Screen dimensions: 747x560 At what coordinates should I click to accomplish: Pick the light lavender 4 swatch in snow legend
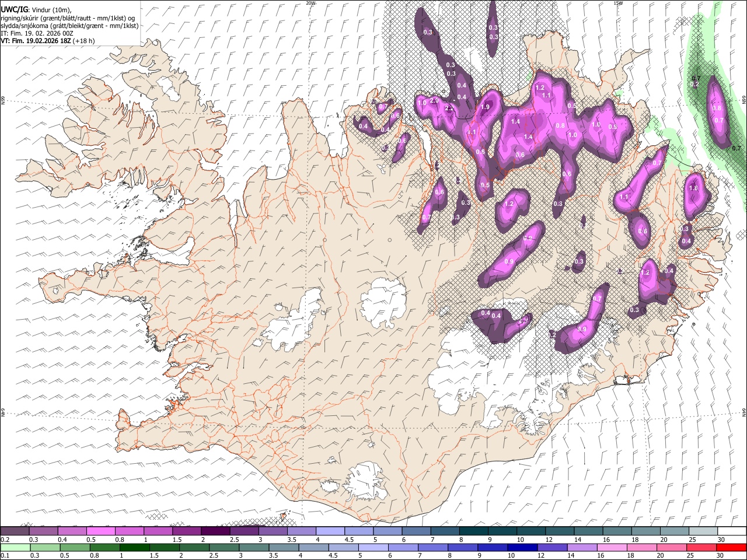tap(330, 531)
